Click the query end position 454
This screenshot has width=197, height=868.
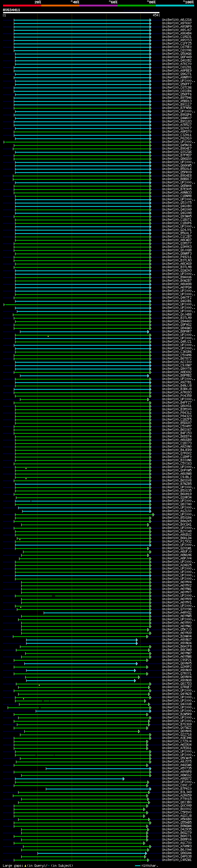pos(155,15)
